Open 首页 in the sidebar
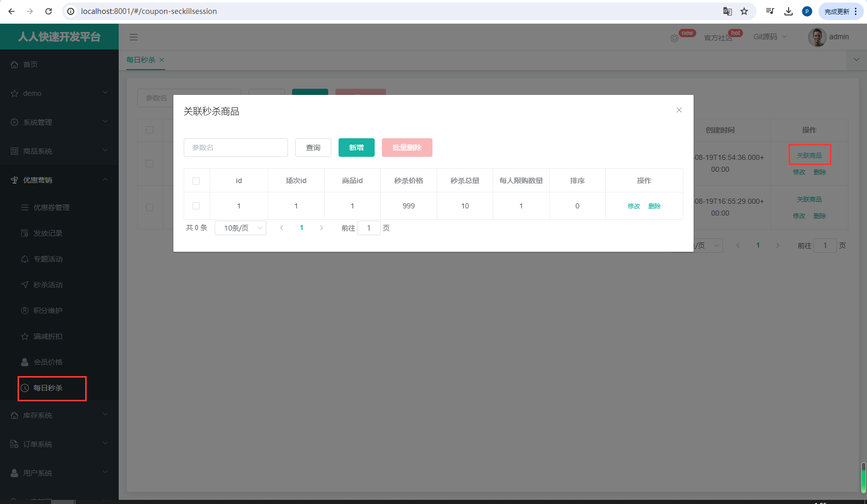This screenshot has height=504, width=867. (x=59, y=64)
